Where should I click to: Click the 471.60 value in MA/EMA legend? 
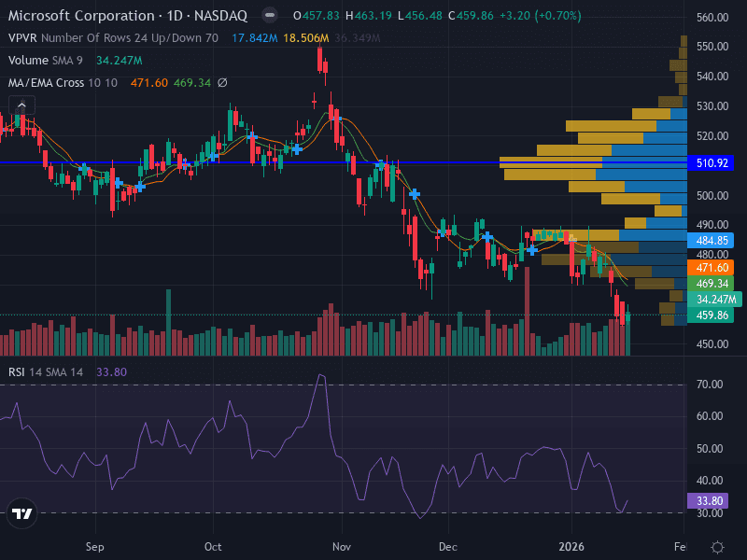pyautogui.click(x=149, y=83)
